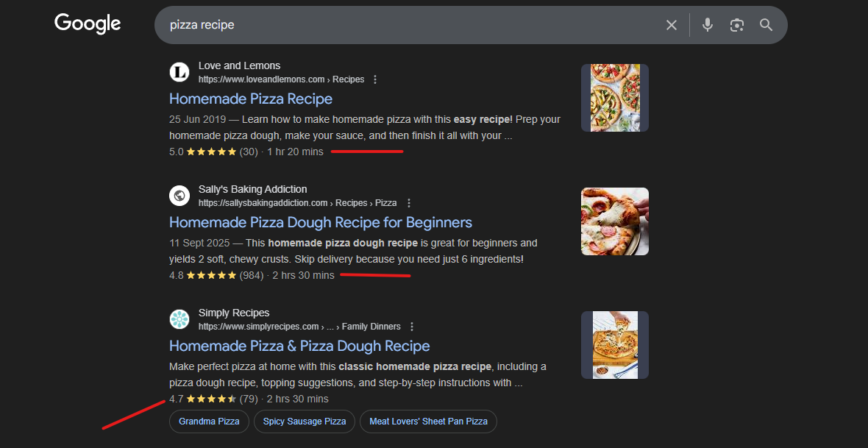Click the microphone icon for voice search

pos(707,24)
